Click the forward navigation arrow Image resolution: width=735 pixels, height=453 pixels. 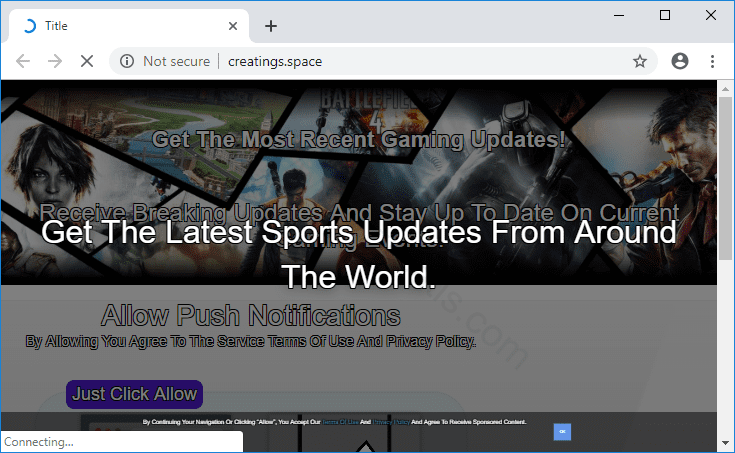click(x=55, y=61)
